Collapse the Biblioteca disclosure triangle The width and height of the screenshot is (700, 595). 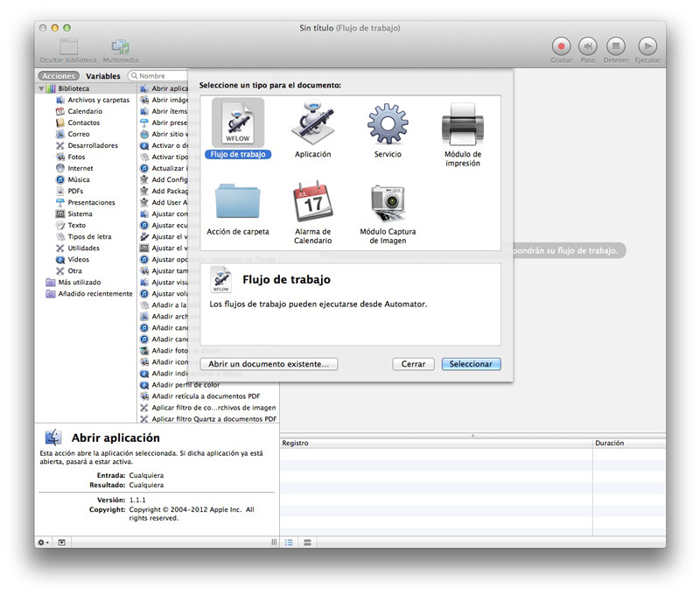tap(41, 89)
